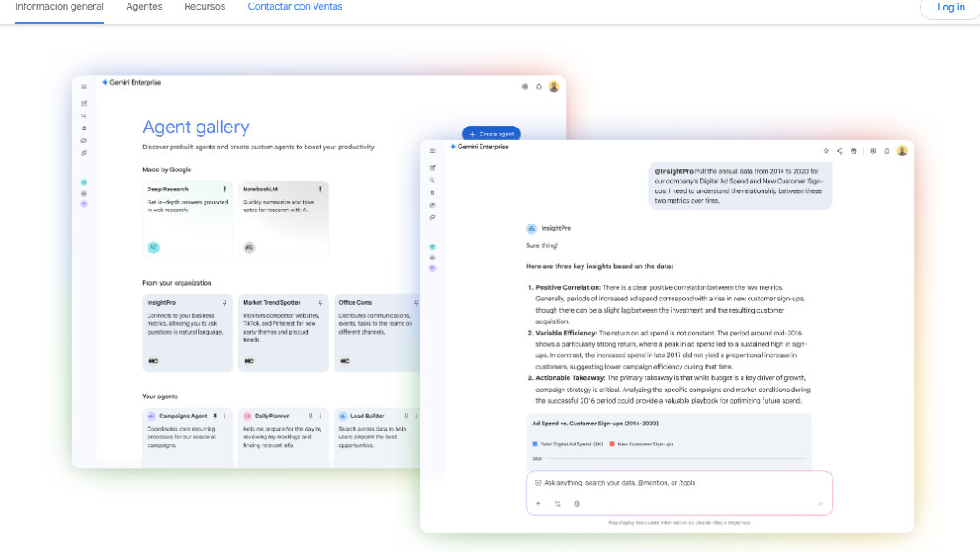This screenshot has width=980, height=552.
Task: Open the user avatar in the Agent gallery window
Action: [x=554, y=86]
